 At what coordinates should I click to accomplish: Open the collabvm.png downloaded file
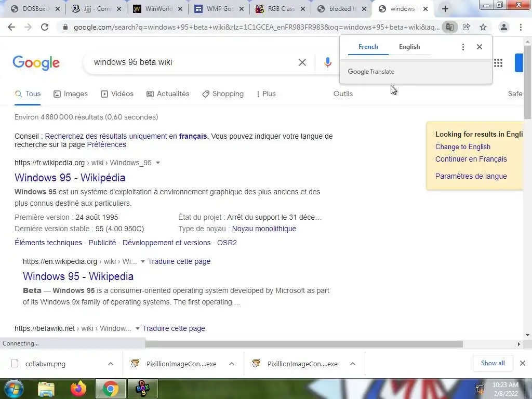45,364
